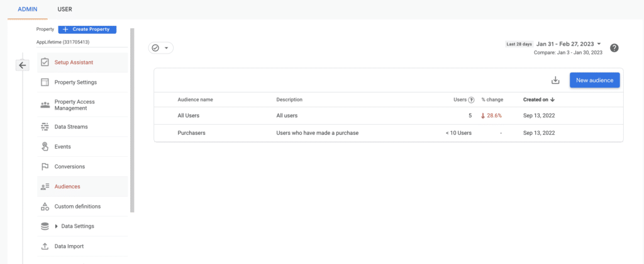Open Setup Assistant checkbox icon
The height and width of the screenshot is (264, 644).
(x=45, y=62)
